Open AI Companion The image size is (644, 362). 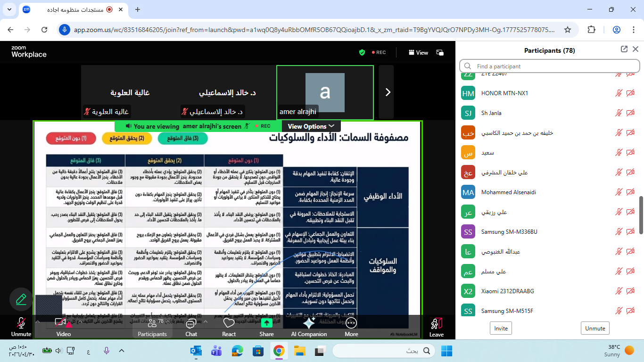click(x=309, y=327)
